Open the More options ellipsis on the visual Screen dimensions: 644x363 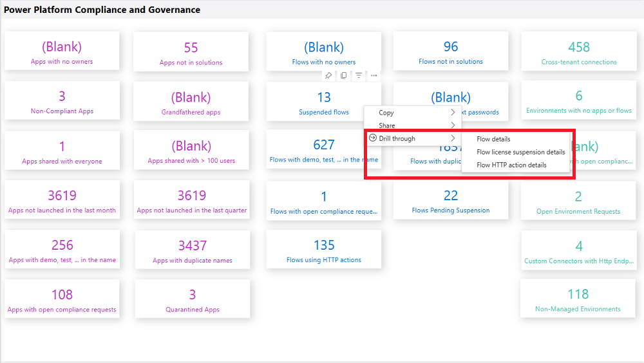click(374, 75)
